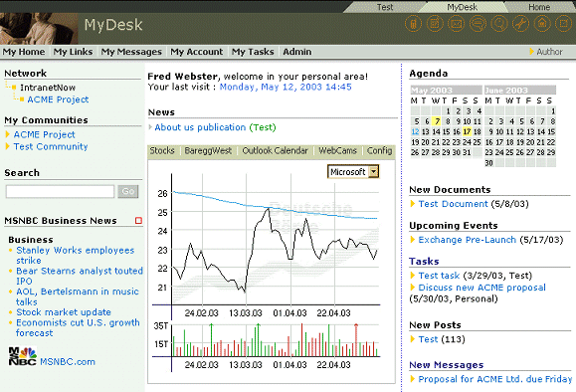Click the MSNBC peacock logo

23,356
